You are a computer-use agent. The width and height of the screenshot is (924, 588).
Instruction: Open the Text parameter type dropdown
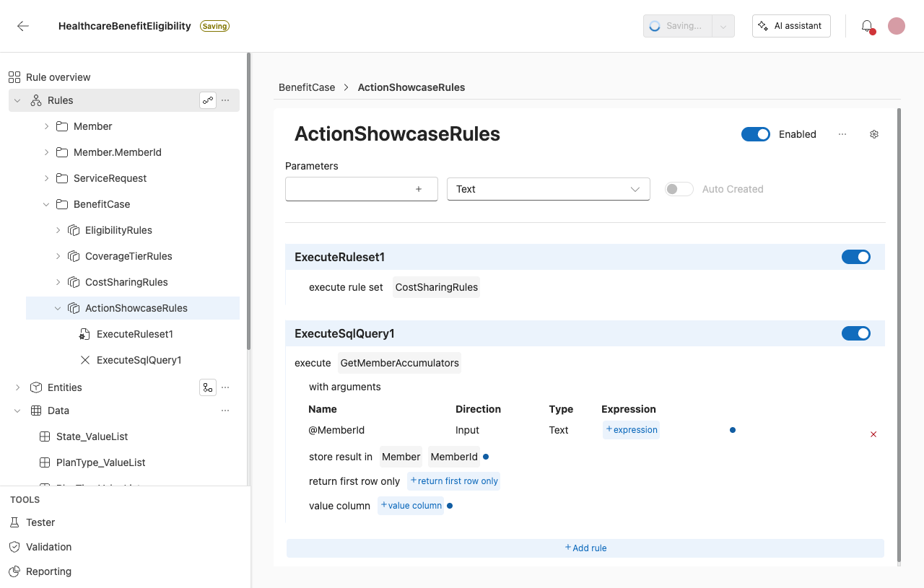[549, 189]
